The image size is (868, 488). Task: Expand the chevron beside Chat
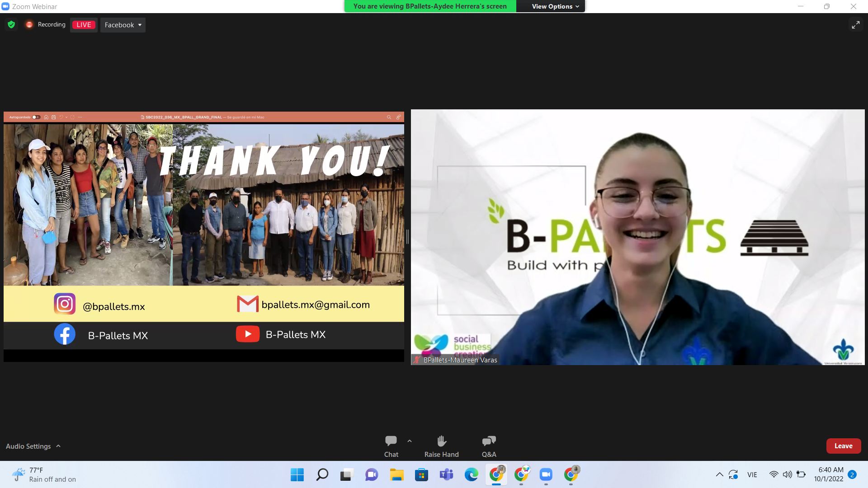(x=410, y=441)
